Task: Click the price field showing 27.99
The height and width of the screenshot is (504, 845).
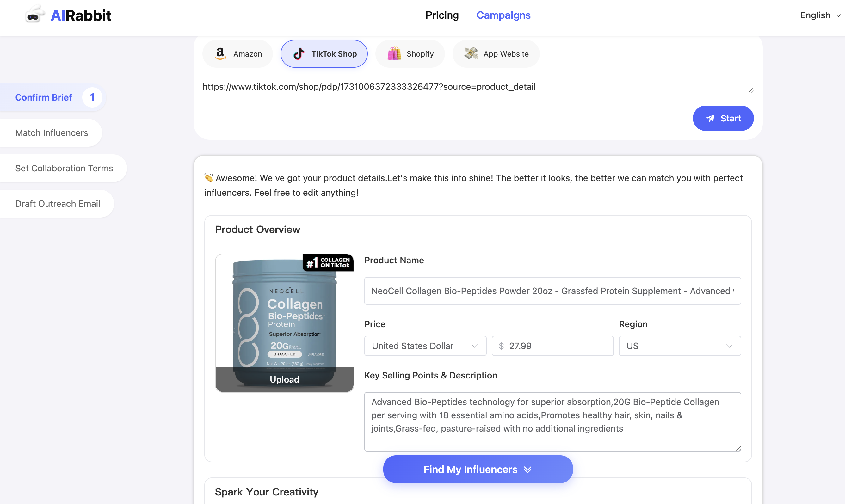Action: pyautogui.click(x=552, y=346)
